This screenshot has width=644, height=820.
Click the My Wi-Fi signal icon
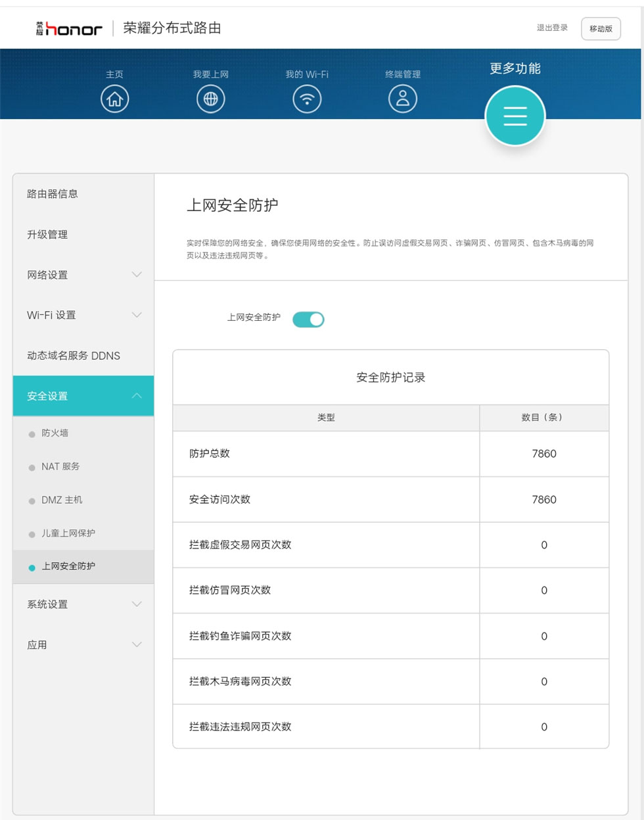coord(307,99)
